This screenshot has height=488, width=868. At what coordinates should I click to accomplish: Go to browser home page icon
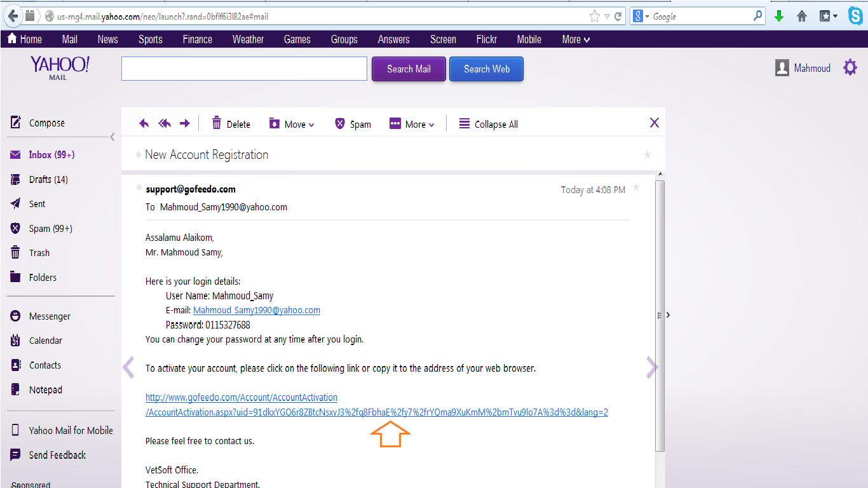802,17
